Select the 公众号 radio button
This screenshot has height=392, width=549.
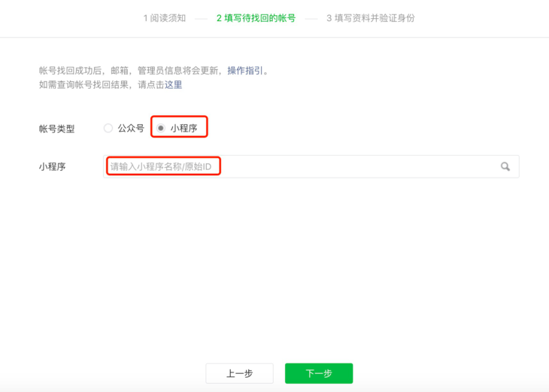(108, 128)
